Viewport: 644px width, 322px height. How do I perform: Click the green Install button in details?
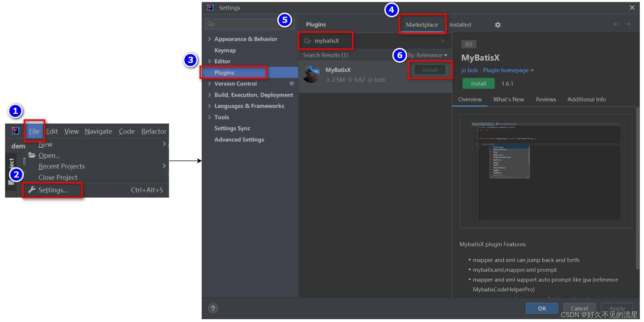coord(478,84)
